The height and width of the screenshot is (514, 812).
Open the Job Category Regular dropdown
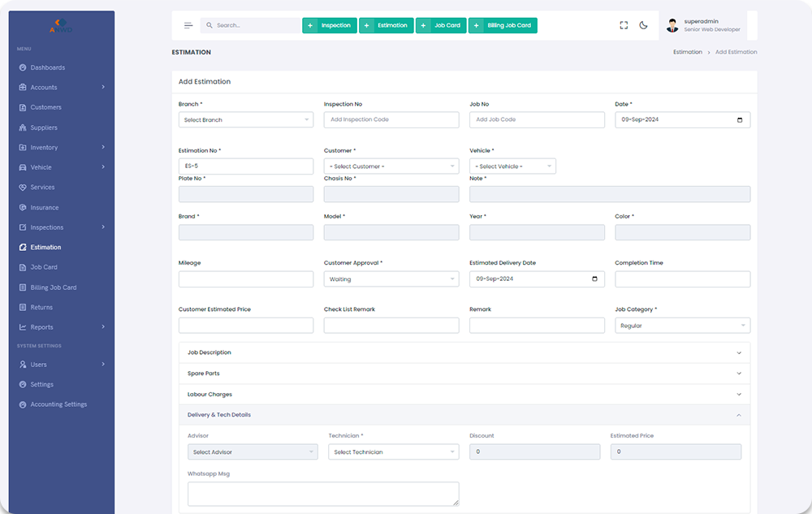pyautogui.click(x=683, y=326)
